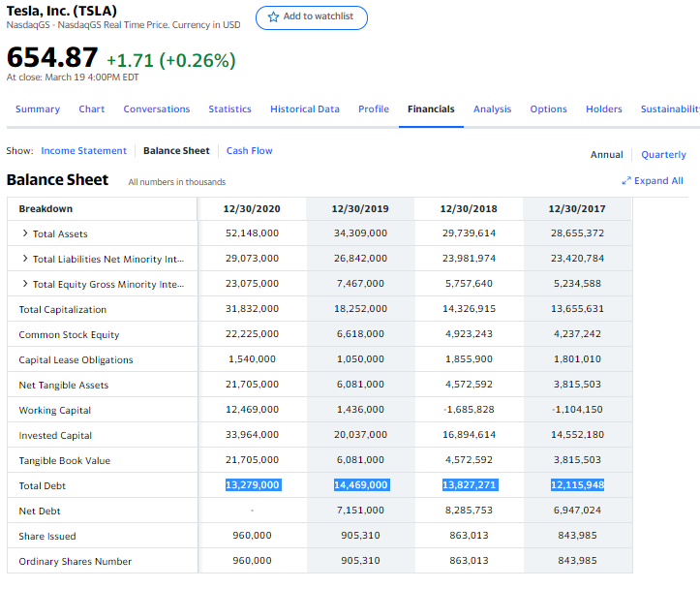Switch to Quarterly view

tap(663, 155)
